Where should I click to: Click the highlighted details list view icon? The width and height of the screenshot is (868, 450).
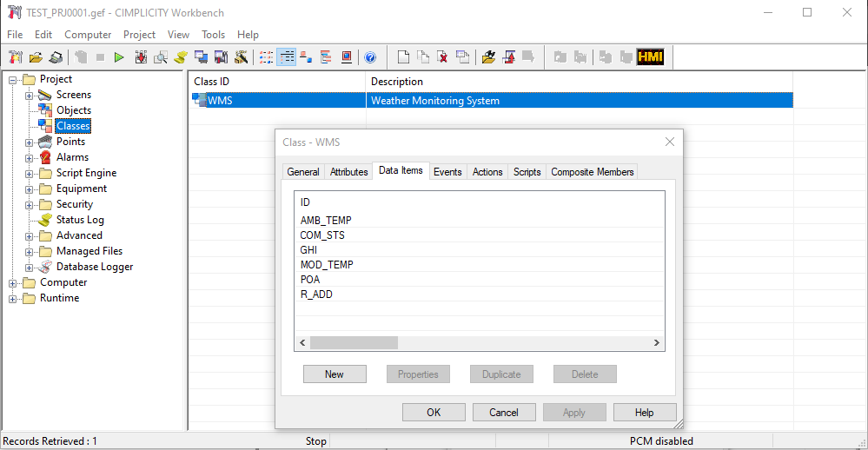pos(286,57)
